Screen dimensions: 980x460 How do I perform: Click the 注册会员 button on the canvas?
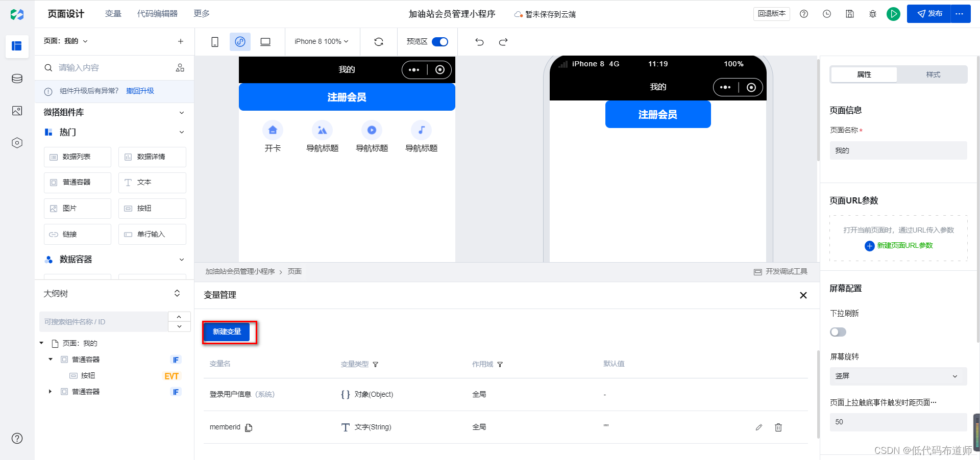coord(347,97)
